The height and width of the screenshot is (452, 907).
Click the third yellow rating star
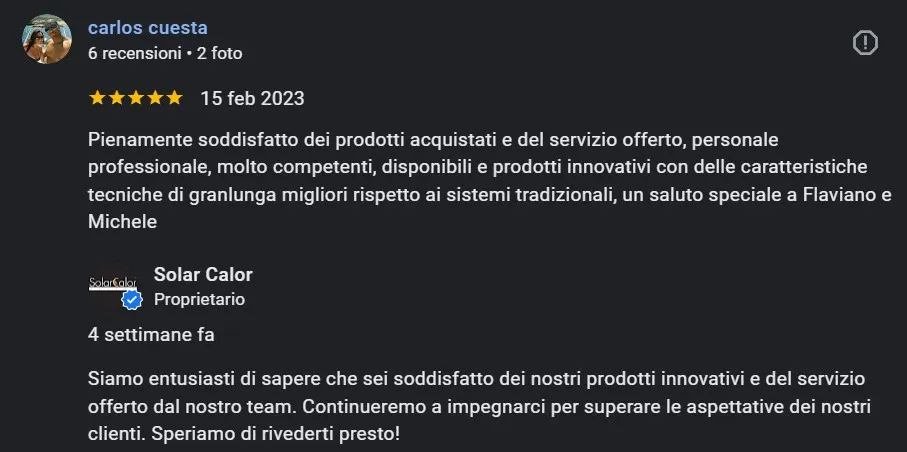(x=135, y=98)
